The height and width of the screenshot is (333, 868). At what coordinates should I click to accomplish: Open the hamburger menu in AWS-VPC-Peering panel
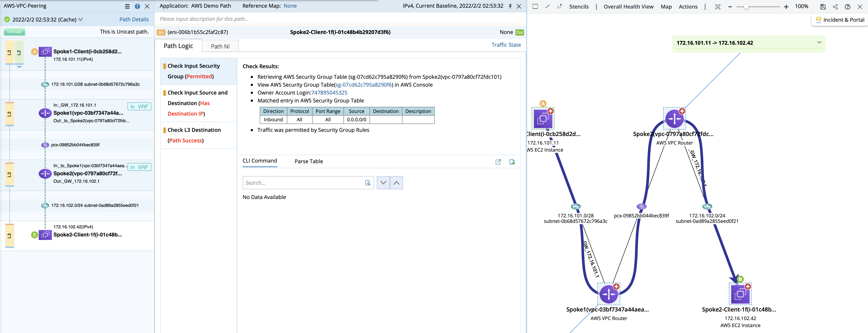[x=127, y=6]
